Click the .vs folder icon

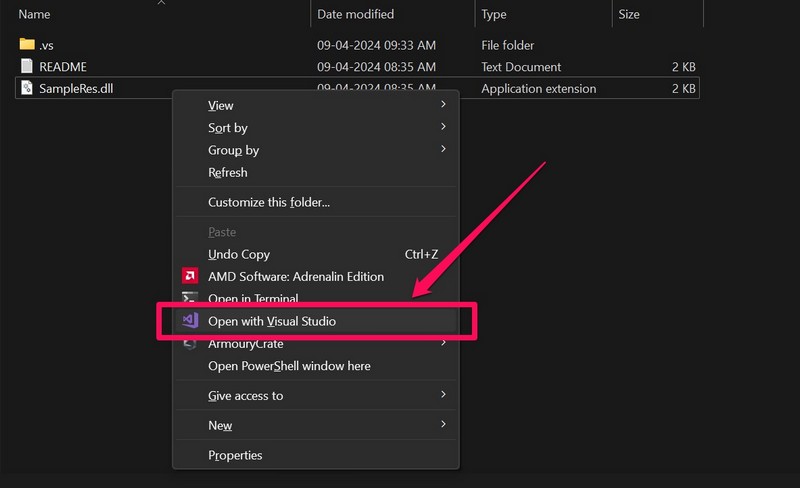coord(27,45)
